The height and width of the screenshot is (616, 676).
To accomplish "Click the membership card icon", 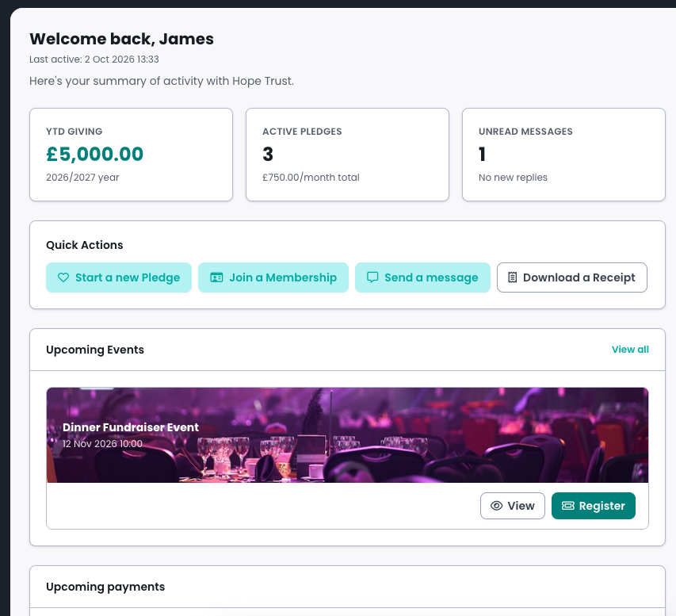I will point(216,277).
